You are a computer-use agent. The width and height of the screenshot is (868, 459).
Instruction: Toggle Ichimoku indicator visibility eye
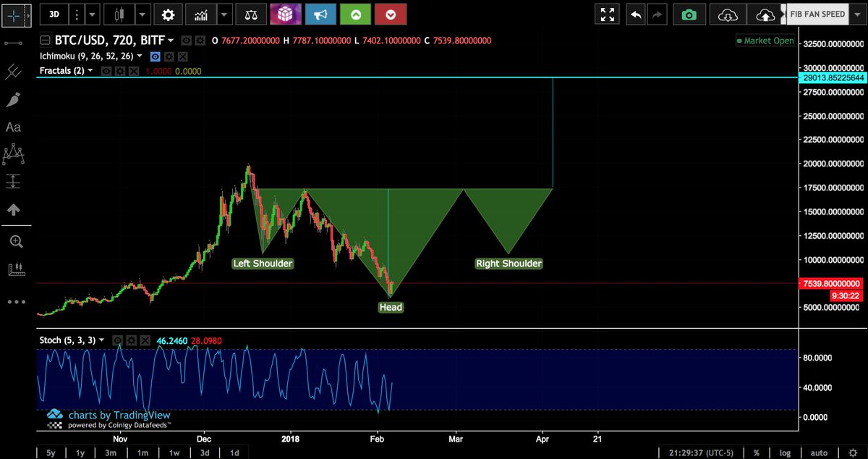coord(156,56)
